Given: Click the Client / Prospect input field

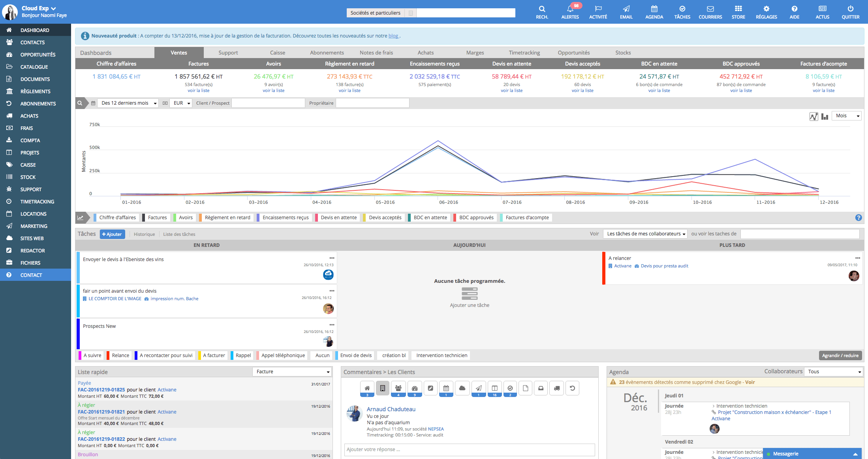Looking at the screenshot, I should (268, 103).
